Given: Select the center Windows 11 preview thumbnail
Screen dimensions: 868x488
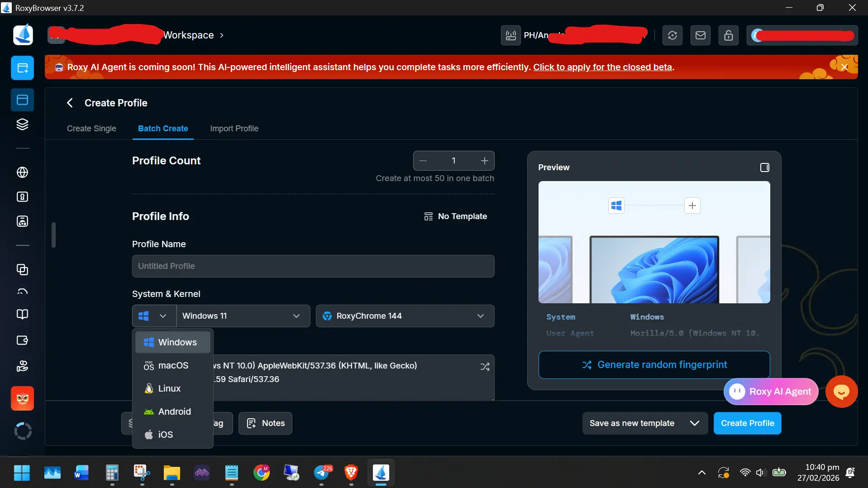Looking at the screenshot, I should point(654,270).
